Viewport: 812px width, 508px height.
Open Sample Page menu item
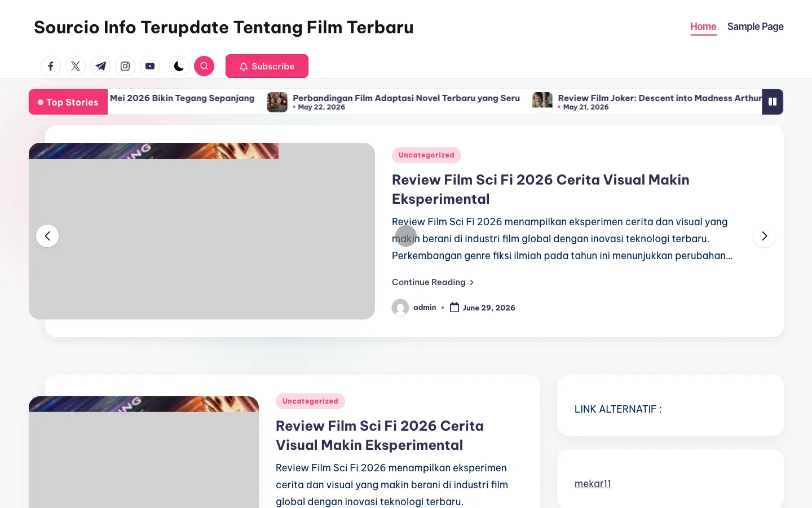click(756, 27)
